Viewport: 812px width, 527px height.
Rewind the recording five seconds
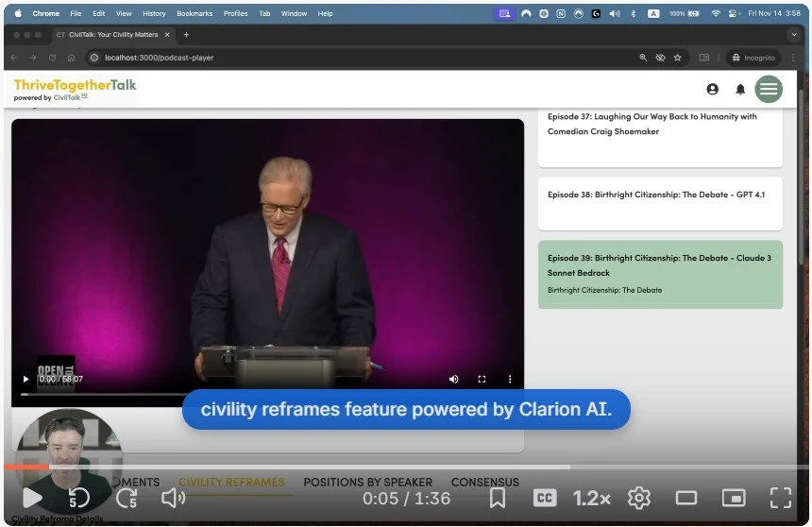click(x=78, y=498)
